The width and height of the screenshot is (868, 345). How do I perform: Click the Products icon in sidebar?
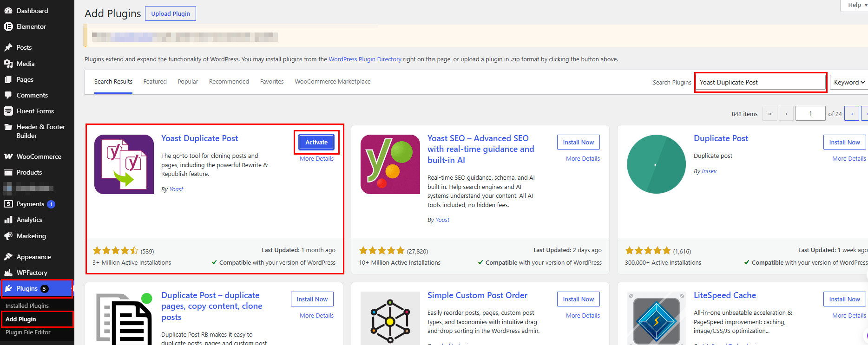point(8,172)
